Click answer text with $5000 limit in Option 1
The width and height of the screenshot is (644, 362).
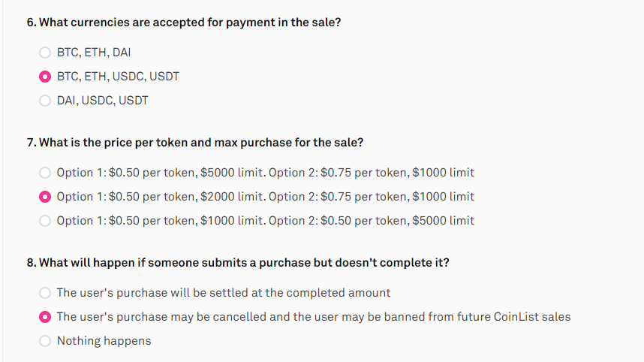click(x=265, y=173)
